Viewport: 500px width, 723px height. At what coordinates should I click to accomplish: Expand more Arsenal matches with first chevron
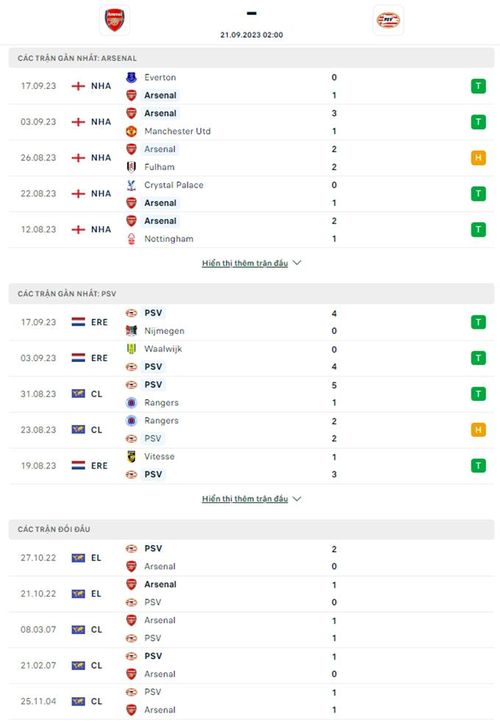pyautogui.click(x=297, y=263)
